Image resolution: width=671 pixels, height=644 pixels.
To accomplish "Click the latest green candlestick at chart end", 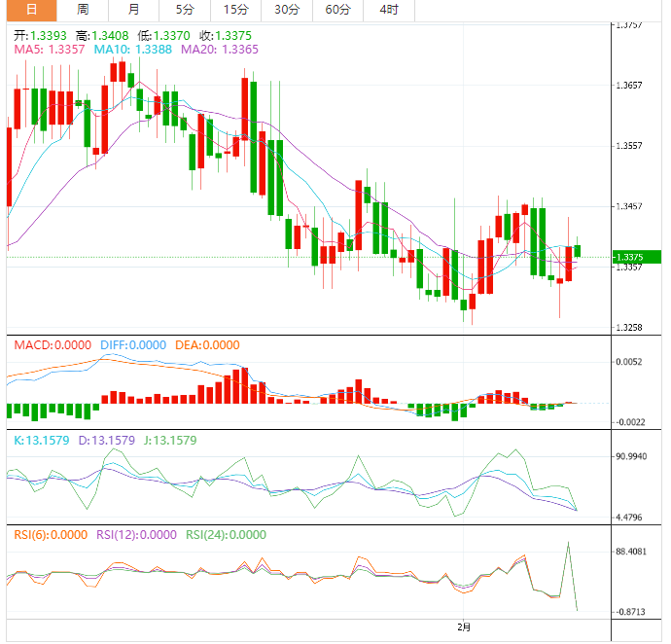I will coord(578,250).
